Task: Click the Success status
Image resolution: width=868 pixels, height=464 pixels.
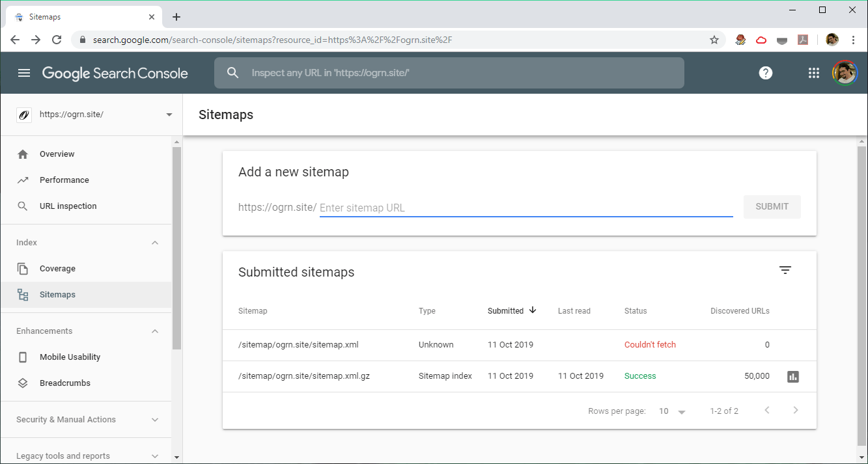Action: click(640, 376)
